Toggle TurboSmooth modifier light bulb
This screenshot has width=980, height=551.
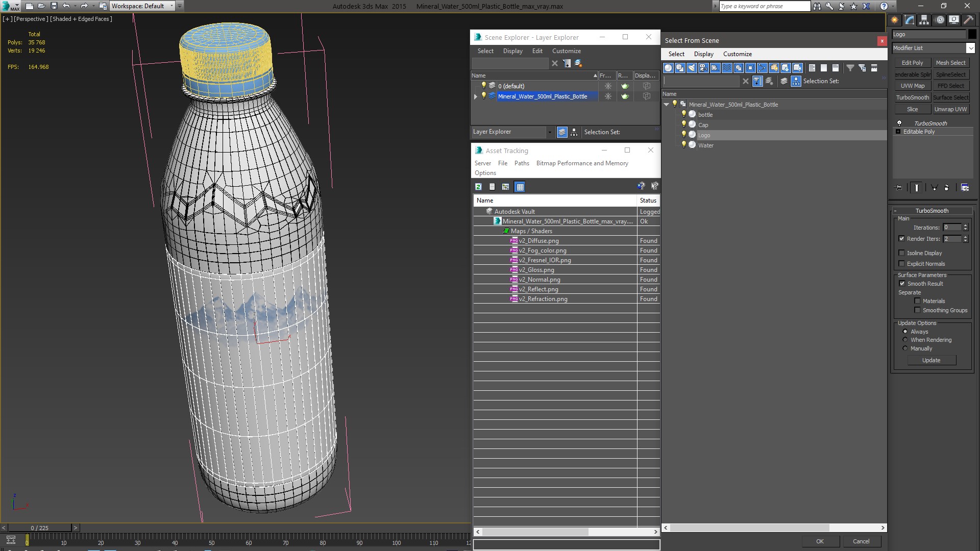pos(899,123)
